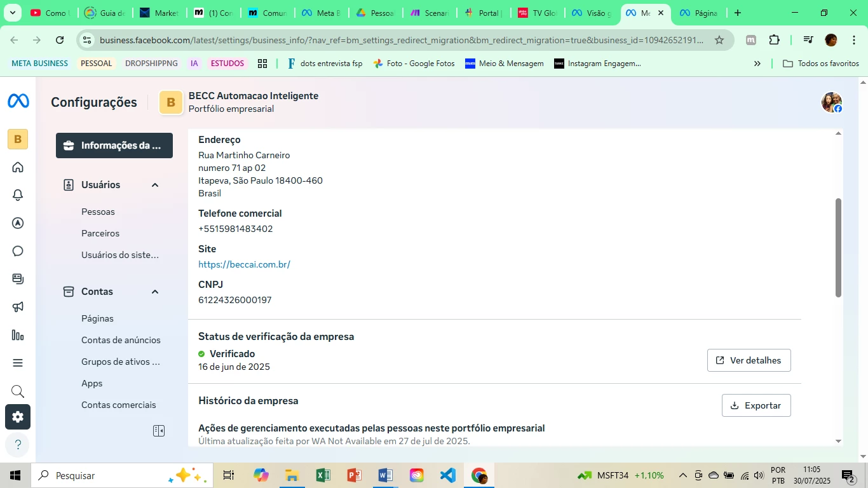Click the profile avatar at top right

pyautogui.click(x=831, y=102)
